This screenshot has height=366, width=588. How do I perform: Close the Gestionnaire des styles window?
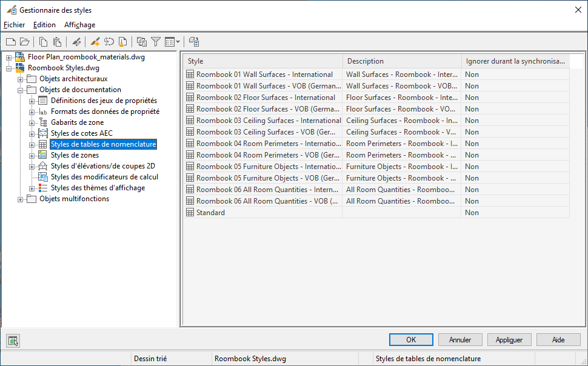pyautogui.click(x=578, y=10)
